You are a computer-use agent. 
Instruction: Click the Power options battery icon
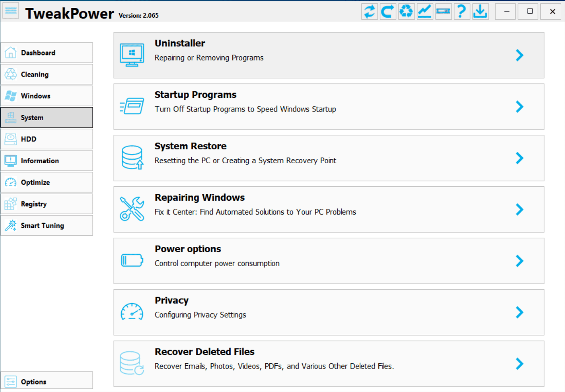(132, 260)
